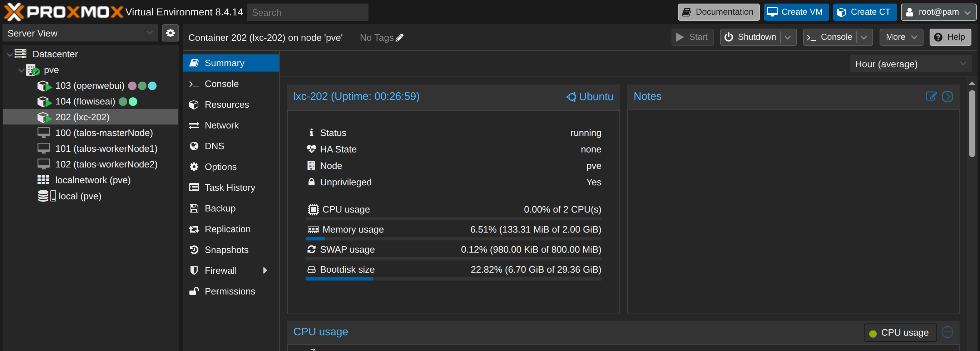Viewport: 980px width, 351px height.
Task: Open the Snapshots tab
Action: point(231,250)
